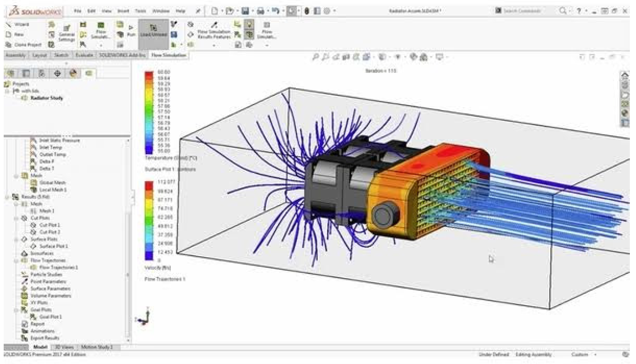This screenshot has height=364, width=636.
Task: Toggle the lightbulb display option in ribbon
Action: point(249,25)
